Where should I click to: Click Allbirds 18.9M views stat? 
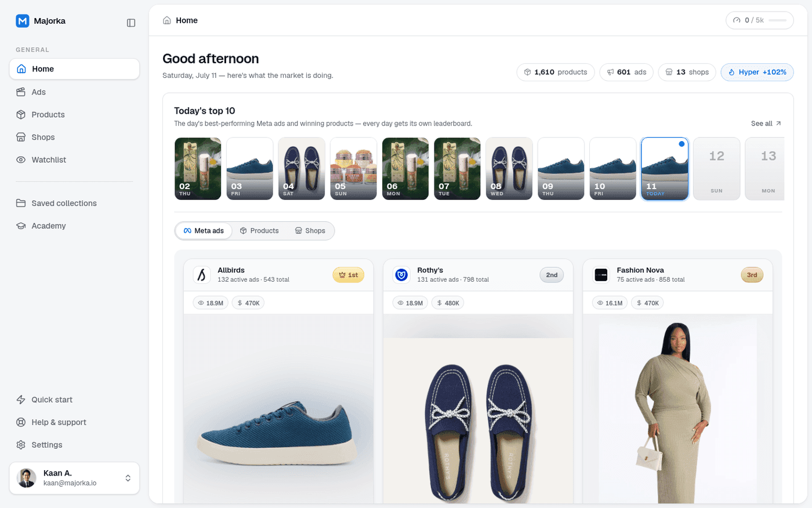coord(211,303)
